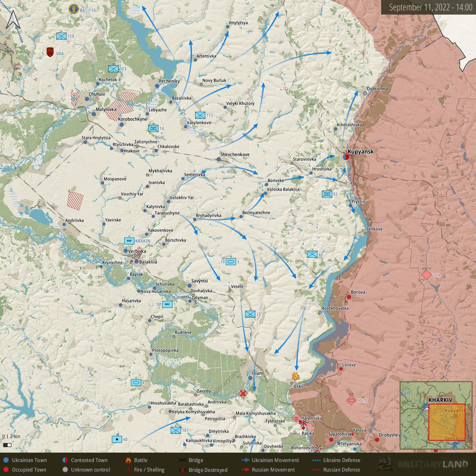Click the 113 brigade unit marker
Viewport: 476px width, 476px height.
pos(200,115)
